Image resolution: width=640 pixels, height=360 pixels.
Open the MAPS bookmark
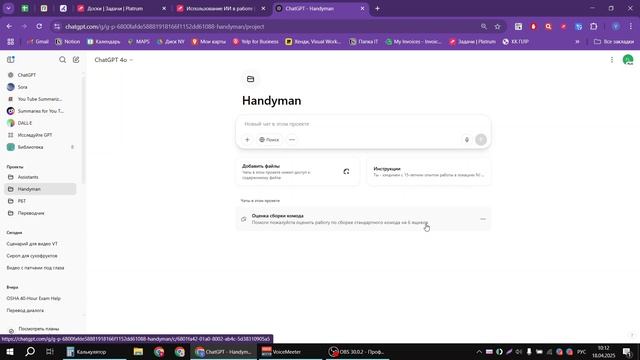[x=138, y=42]
